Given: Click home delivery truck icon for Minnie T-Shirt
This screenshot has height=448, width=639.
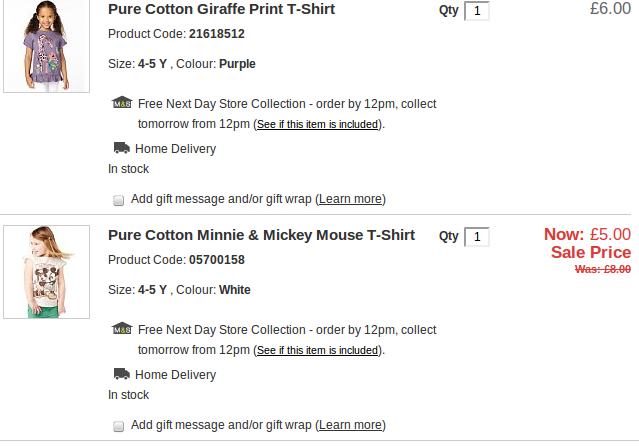Looking at the screenshot, I should point(121,374).
